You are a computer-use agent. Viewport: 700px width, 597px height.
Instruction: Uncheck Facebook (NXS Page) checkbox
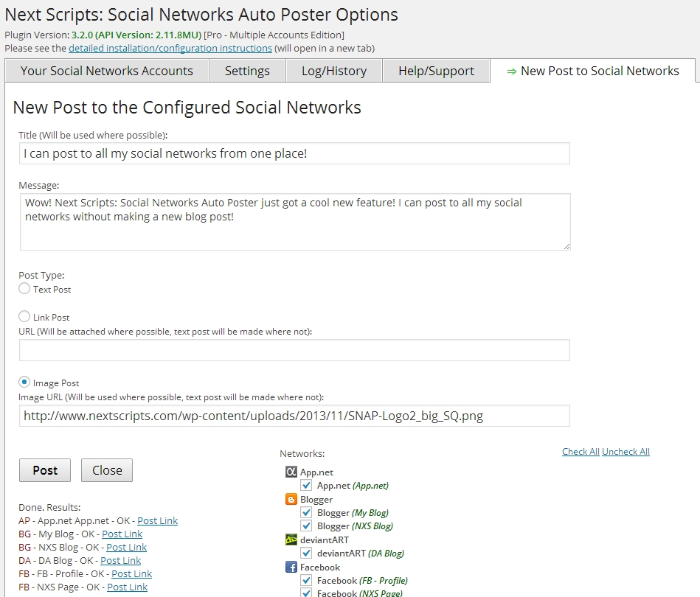306,593
